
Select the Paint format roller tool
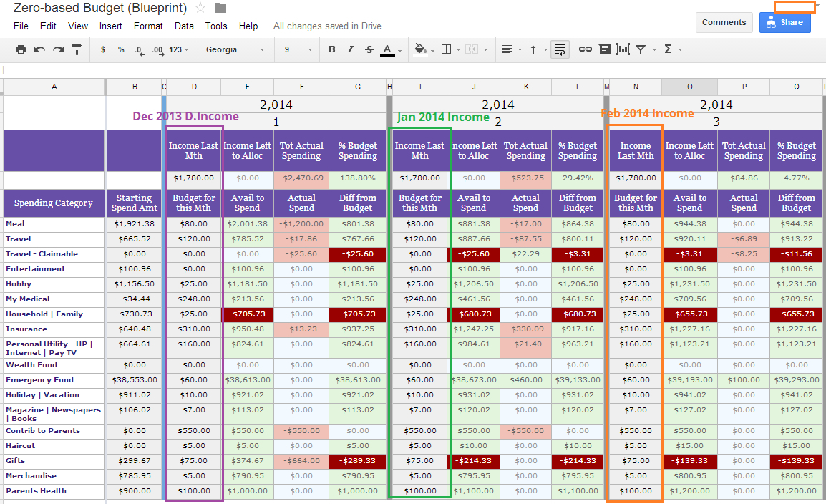(77, 49)
